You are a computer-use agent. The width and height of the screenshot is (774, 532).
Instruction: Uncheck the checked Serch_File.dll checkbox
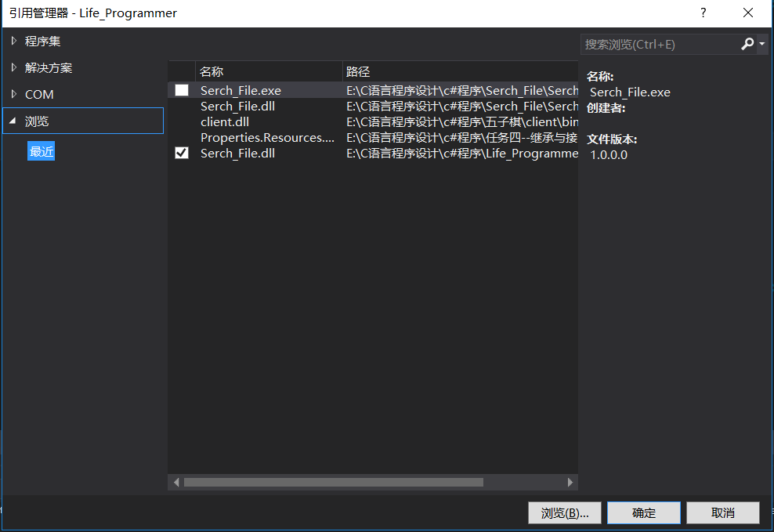[x=182, y=153]
